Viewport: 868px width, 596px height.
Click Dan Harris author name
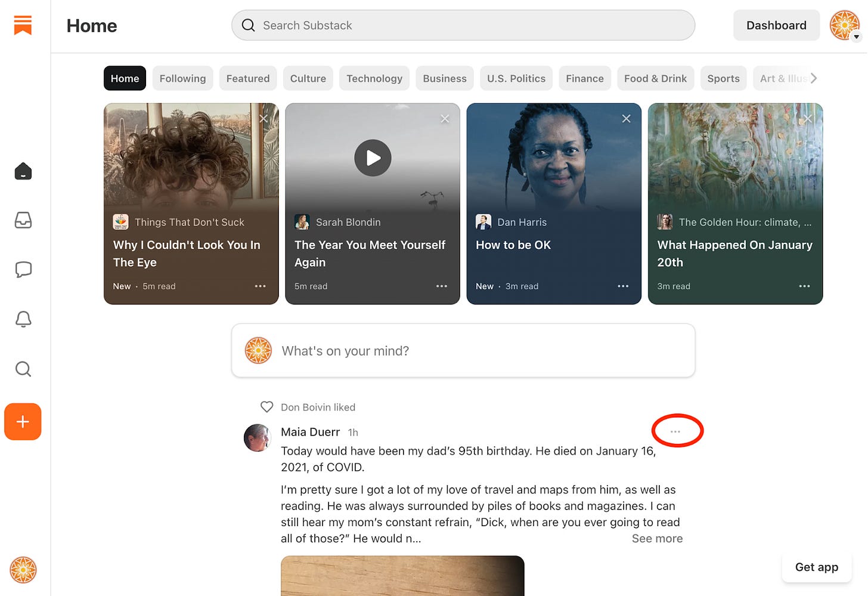point(522,222)
